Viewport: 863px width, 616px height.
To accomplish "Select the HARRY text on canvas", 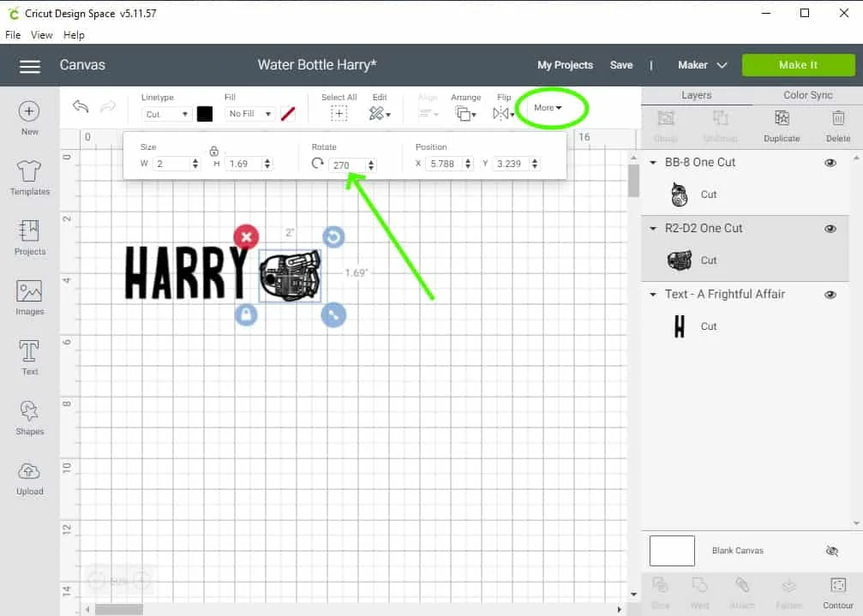I will tap(185, 272).
